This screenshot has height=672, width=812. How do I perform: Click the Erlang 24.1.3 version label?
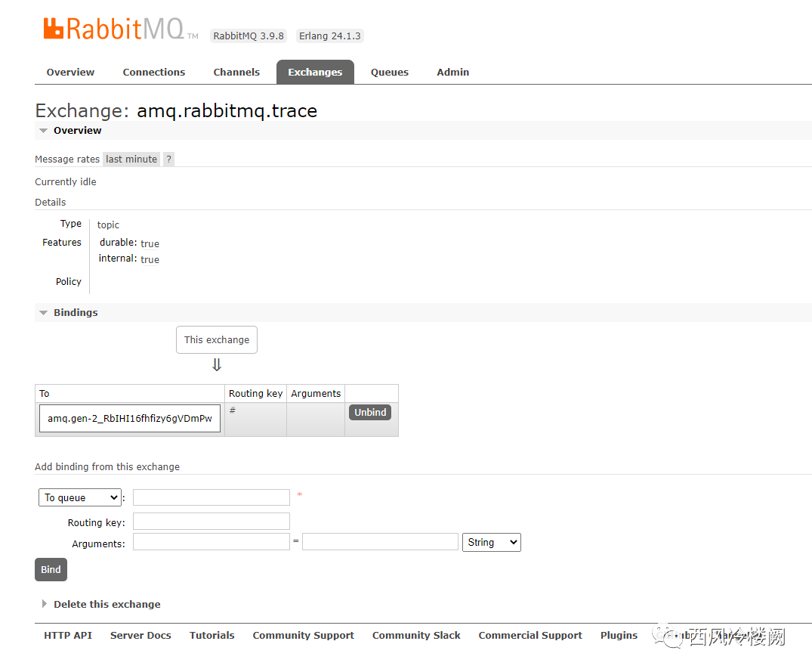click(x=330, y=36)
